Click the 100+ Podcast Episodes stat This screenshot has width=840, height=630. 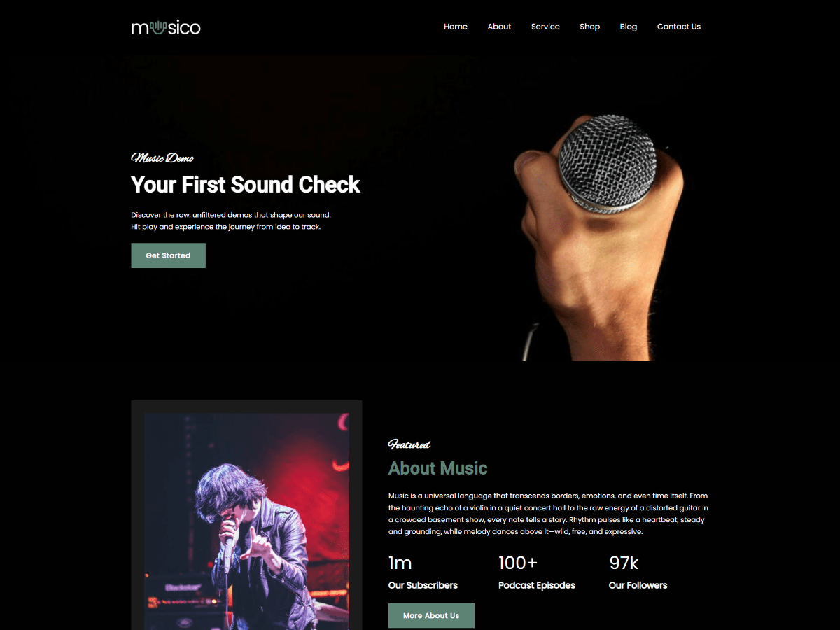coord(537,573)
